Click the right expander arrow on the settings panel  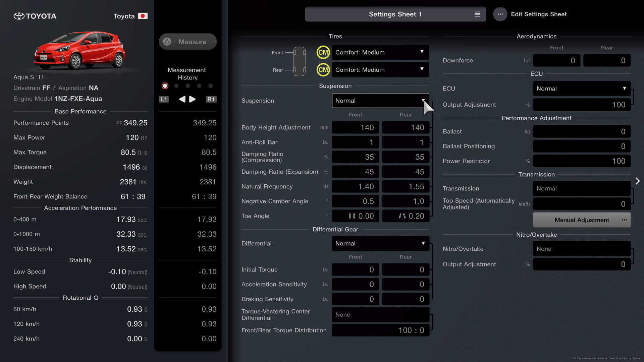click(638, 181)
